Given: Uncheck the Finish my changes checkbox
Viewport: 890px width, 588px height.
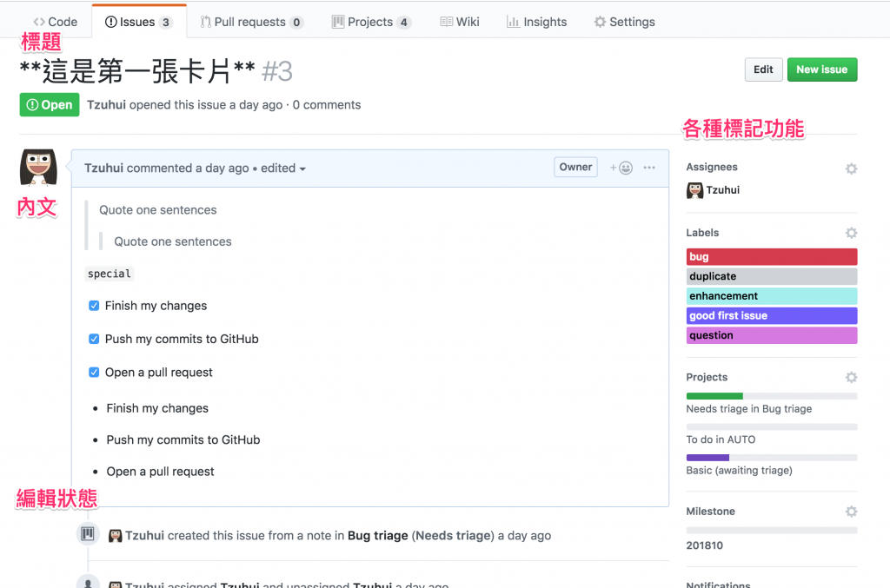Looking at the screenshot, I should 94,306.
